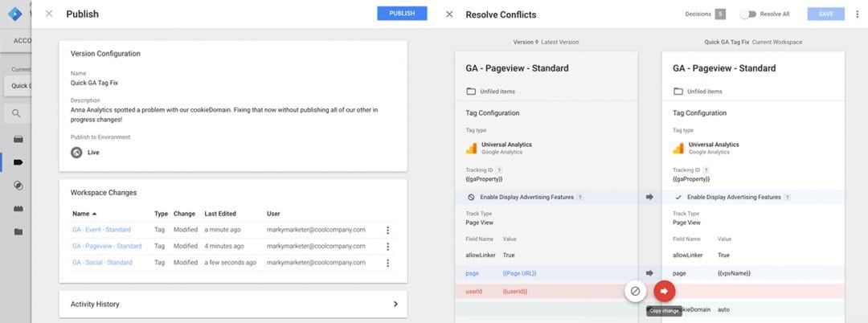The image size is (868, 323).
Task: Click {{vpvName}} value in Current Workspace
Action: click(x=734, y=273)
